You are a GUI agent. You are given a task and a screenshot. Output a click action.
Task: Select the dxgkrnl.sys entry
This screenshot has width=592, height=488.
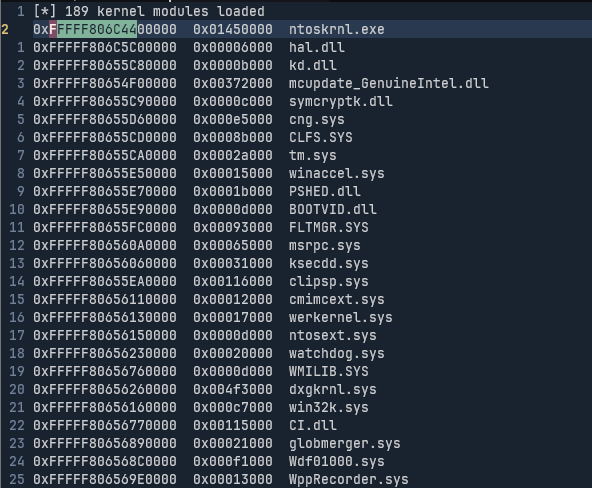(x=333, y=389)
